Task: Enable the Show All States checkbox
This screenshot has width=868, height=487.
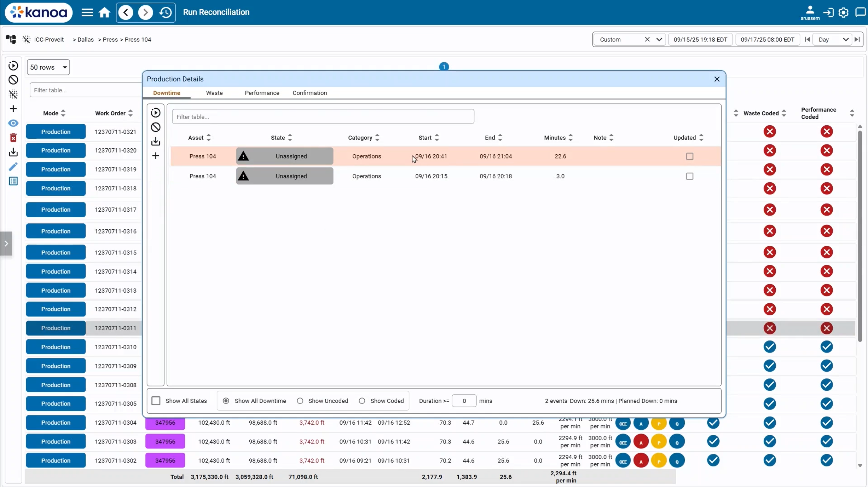Action: click(156, 401)
